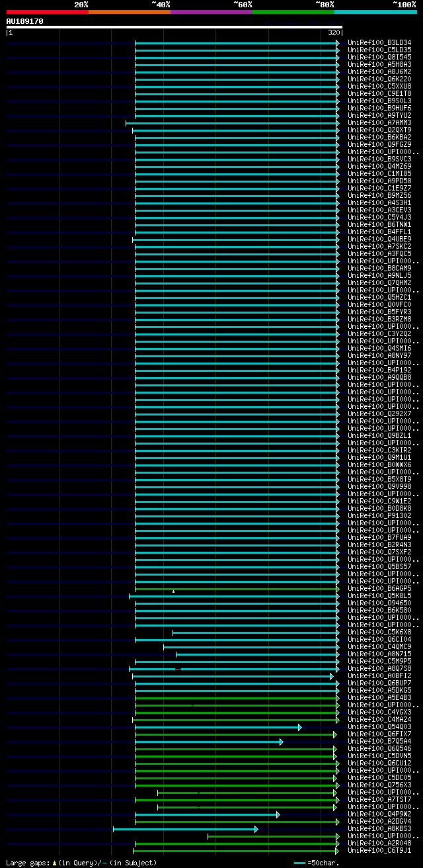The image size is (423, 868).
Task: Select the UniRef100_C6T9J1 label
Action: 379,851
